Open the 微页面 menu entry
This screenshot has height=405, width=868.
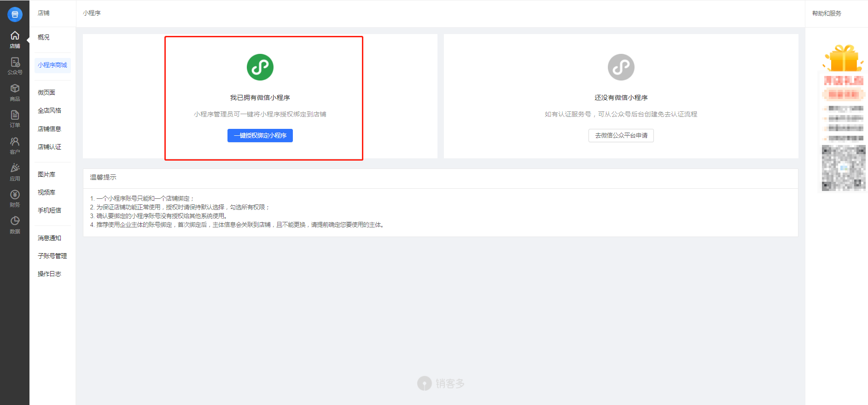click(x=47, y=93)
